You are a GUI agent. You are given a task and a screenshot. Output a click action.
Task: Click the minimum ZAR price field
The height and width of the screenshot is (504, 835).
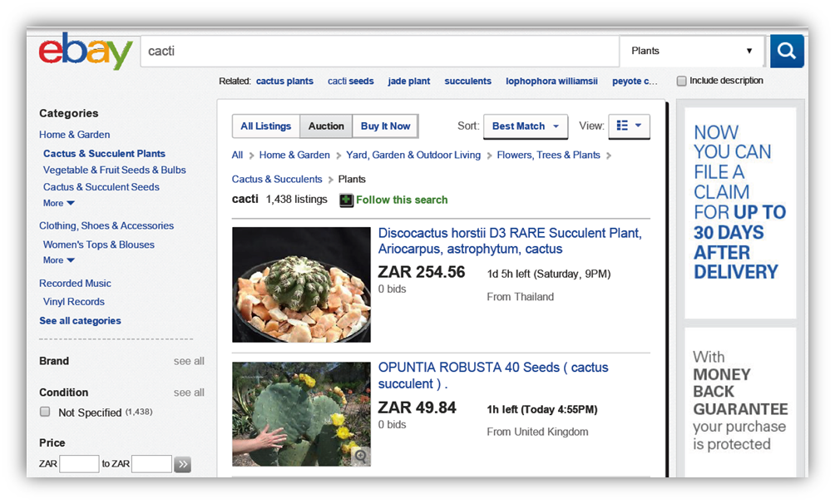(x=79, y=464)
